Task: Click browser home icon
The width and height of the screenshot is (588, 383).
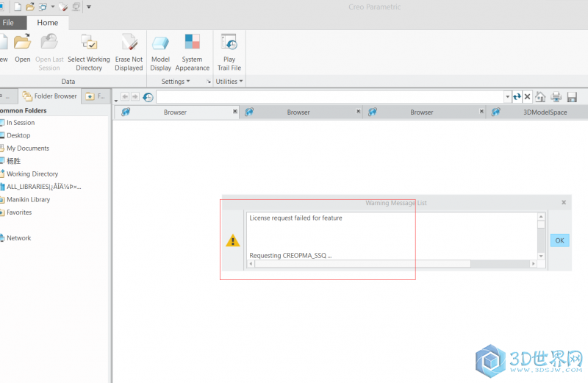Action: pyautogui.click(x=540, y=97)
